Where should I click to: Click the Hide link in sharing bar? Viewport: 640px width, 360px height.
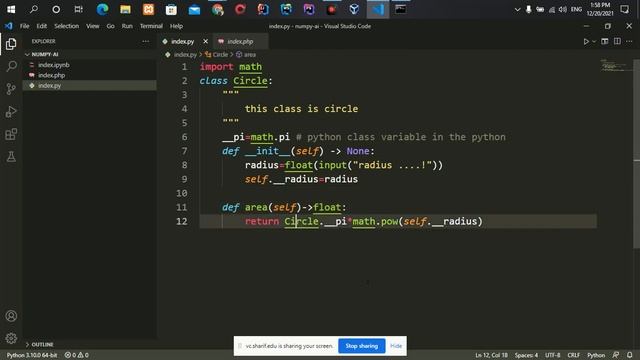click(396, 346)
